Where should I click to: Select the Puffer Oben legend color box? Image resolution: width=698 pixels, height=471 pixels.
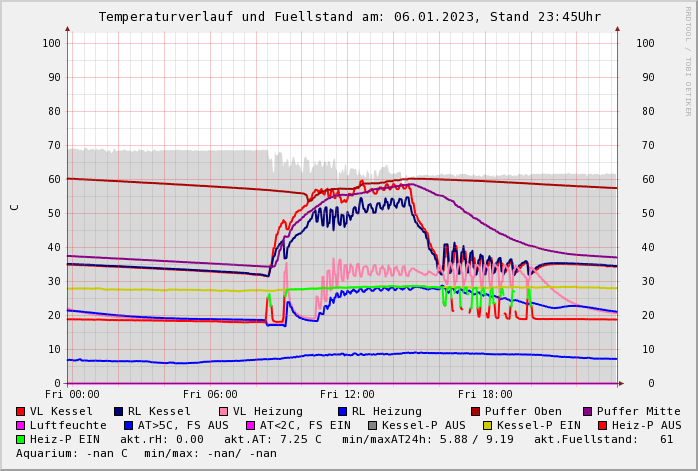[x=476, y=411]
